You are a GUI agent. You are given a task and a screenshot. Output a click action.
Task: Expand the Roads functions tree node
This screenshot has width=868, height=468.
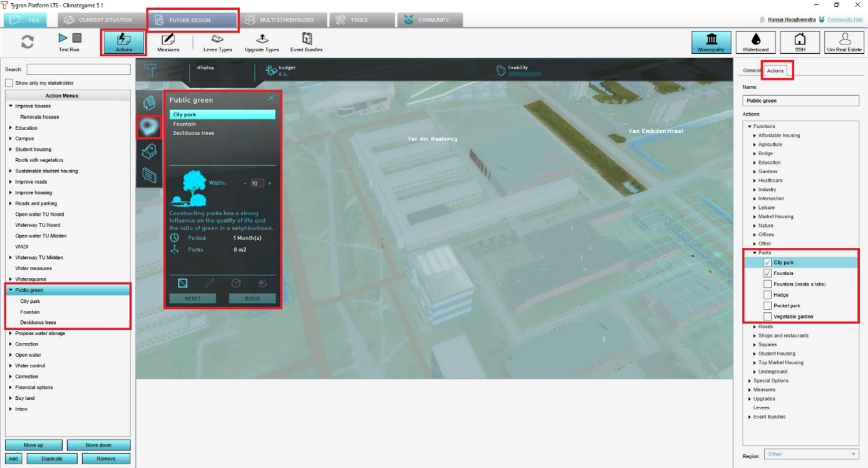click(755, 327)
